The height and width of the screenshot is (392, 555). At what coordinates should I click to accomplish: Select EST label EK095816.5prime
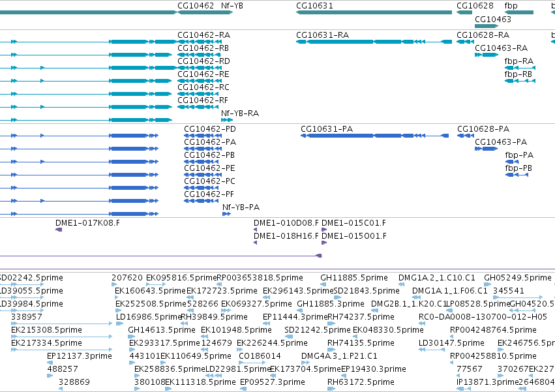[181, 278]
